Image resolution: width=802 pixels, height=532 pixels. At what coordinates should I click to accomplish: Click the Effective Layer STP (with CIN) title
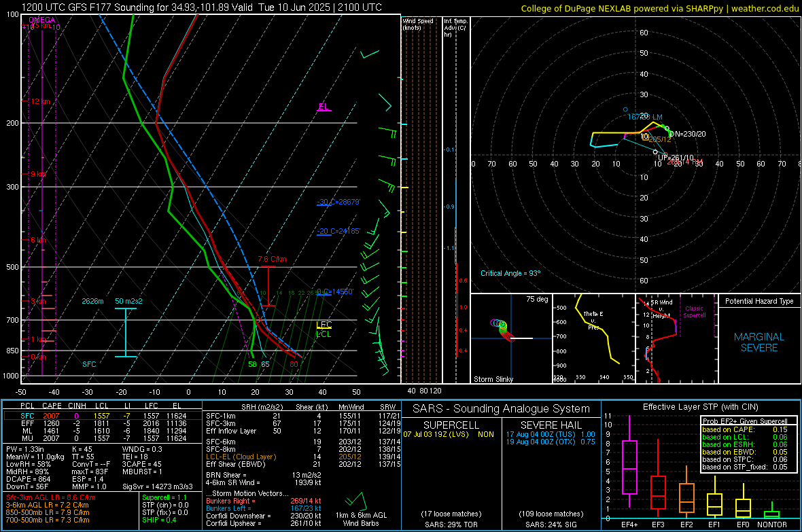[x=700, y=407]
